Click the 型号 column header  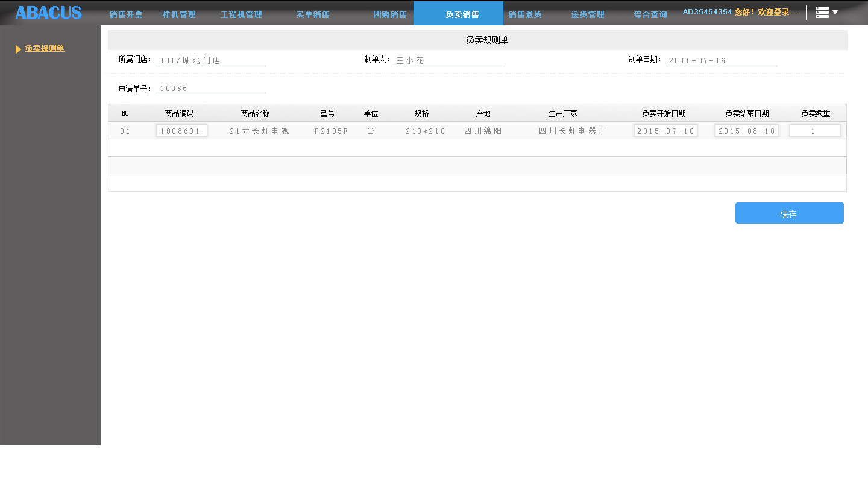(327, 113)
